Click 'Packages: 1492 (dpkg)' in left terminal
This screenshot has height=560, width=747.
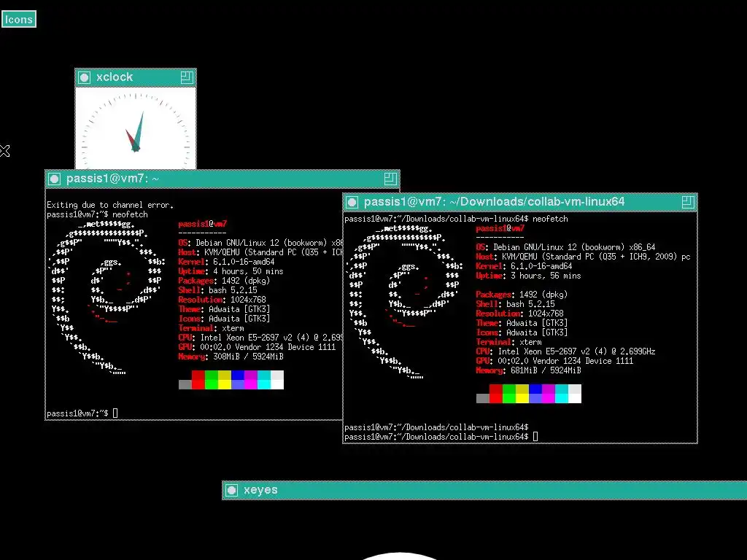[x=224, y=281]
